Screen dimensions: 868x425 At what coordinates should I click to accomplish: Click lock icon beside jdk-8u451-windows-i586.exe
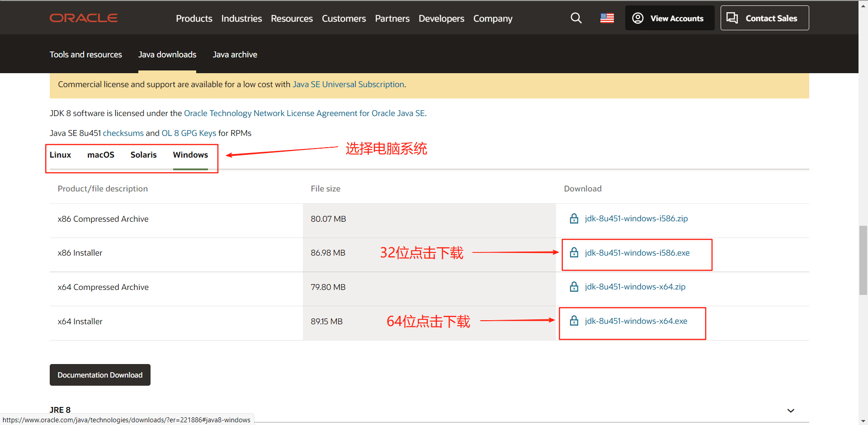point(574,253)
